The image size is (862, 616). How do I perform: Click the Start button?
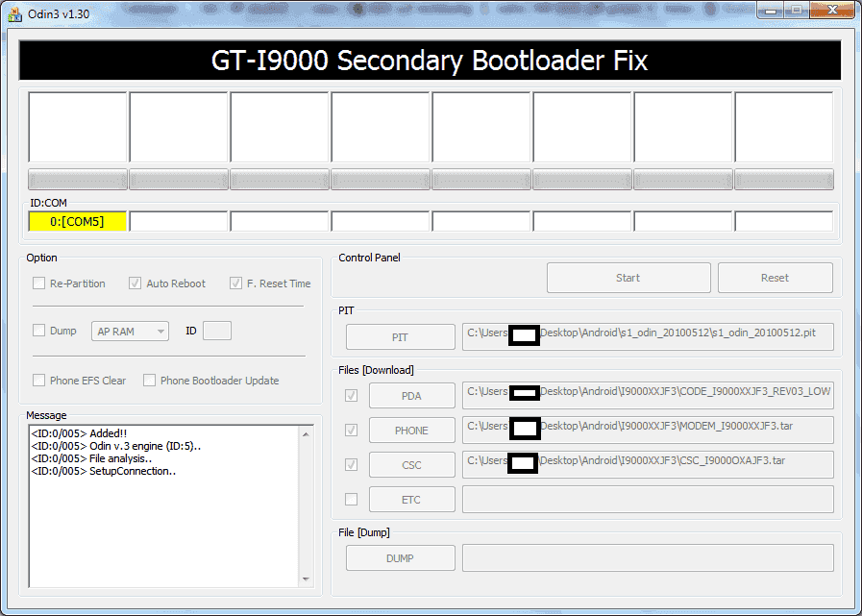(x=628, y=278)
